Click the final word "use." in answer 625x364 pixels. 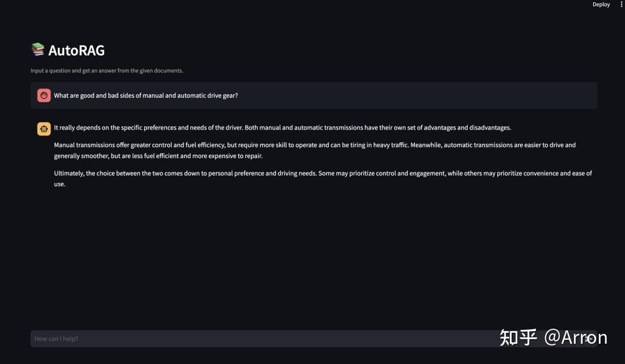coord(60,184)
